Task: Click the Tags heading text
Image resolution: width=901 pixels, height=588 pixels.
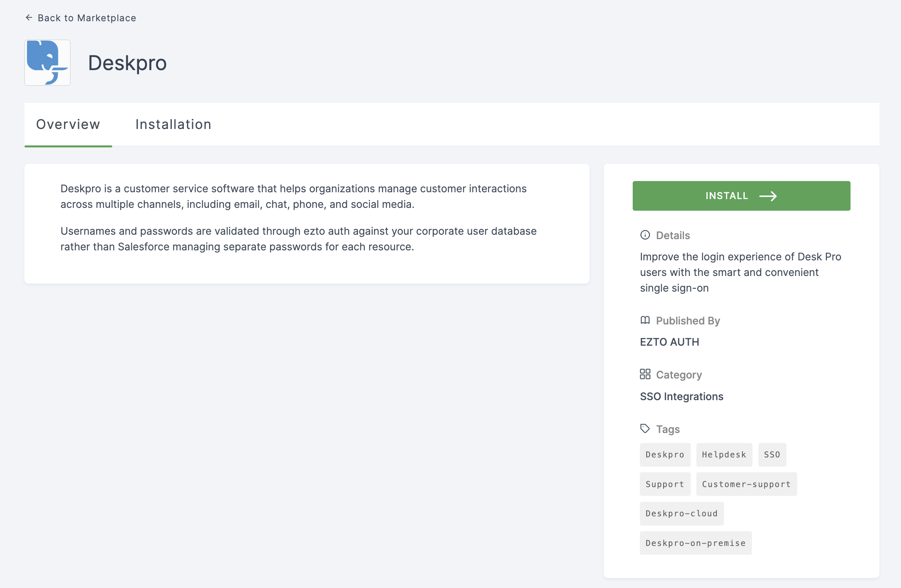Action: point(668,429)
